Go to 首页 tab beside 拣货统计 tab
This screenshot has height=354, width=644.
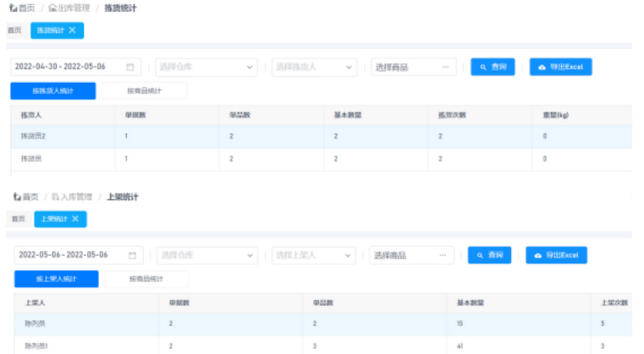pos(14,30)
